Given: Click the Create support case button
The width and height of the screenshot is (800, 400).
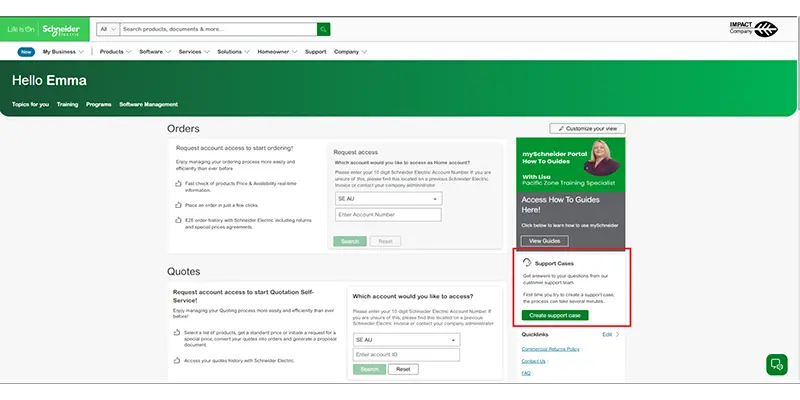Looking at the screenshot, I should (555, 315).
